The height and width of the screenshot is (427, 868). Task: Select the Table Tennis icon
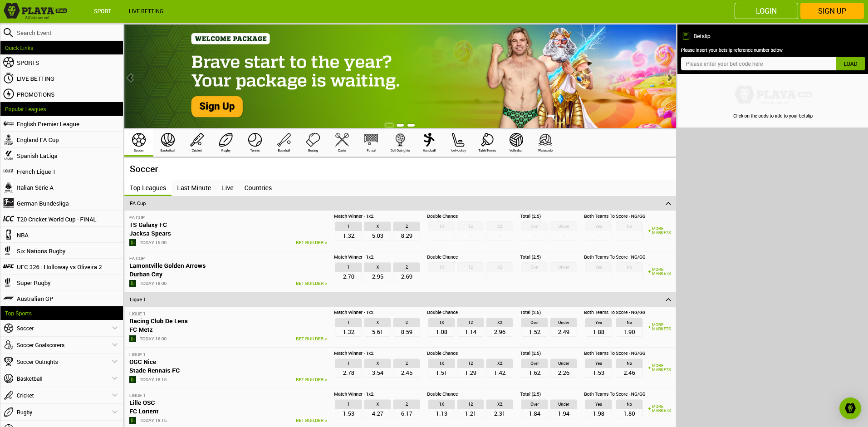coord(487,142)
